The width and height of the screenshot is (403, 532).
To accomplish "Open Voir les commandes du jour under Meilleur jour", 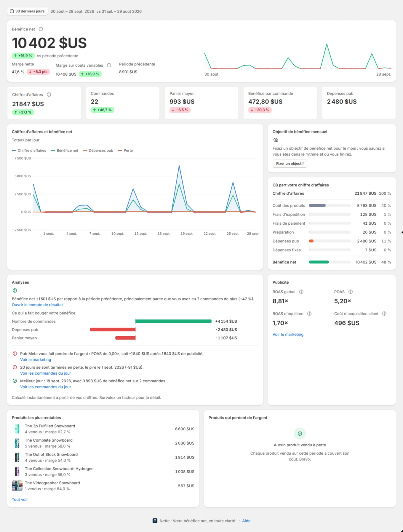I will [46, 387].
